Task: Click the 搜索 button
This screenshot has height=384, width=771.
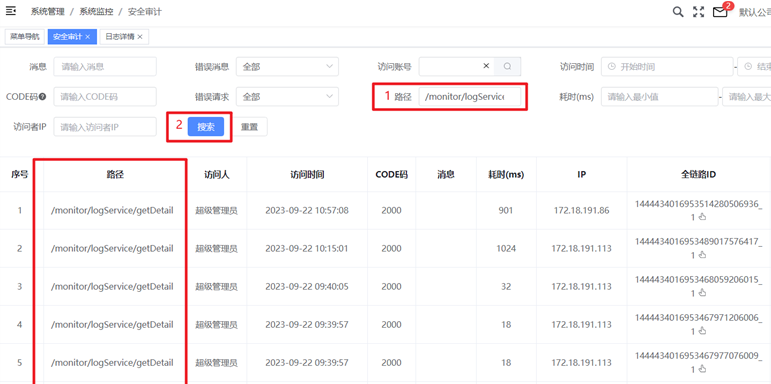Action: 206,127
